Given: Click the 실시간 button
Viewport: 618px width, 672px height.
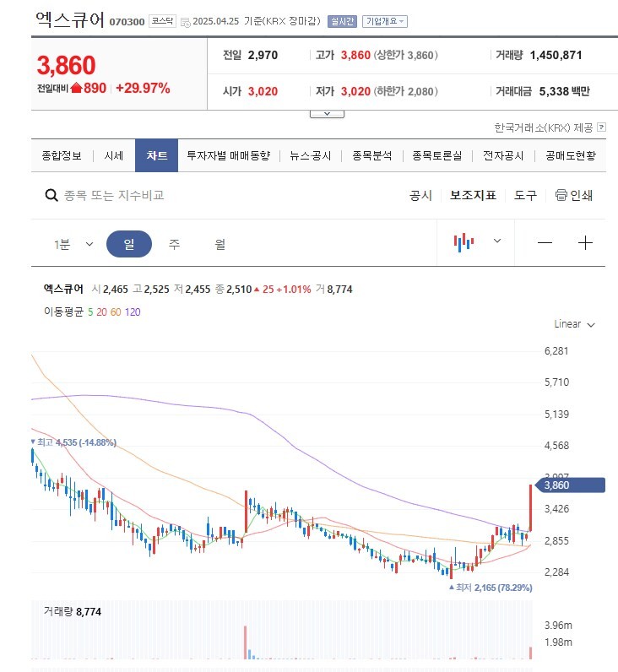Looking at the screenshot, I should point(342,21).
